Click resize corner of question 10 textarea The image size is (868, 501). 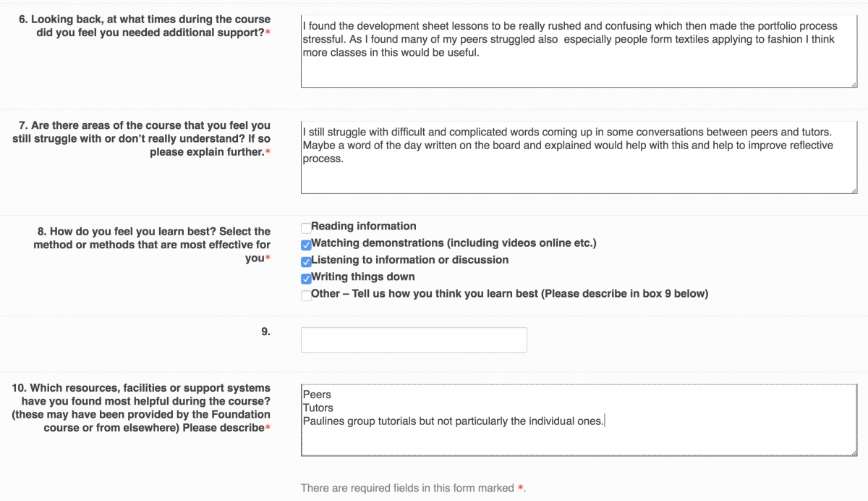click(x=854, y=452)
